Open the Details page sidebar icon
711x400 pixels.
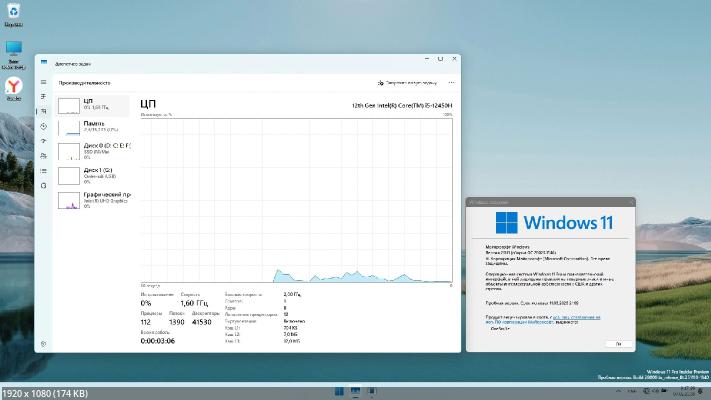click(43, 171)
